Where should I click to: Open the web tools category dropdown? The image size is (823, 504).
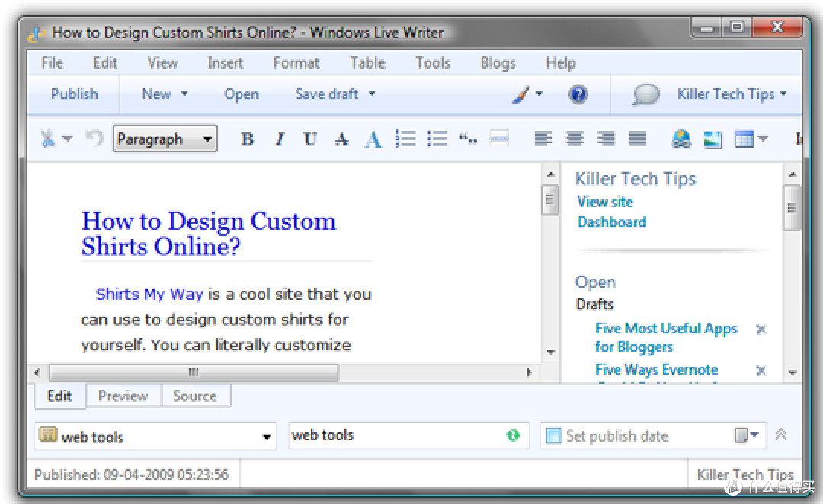point(156,436)
